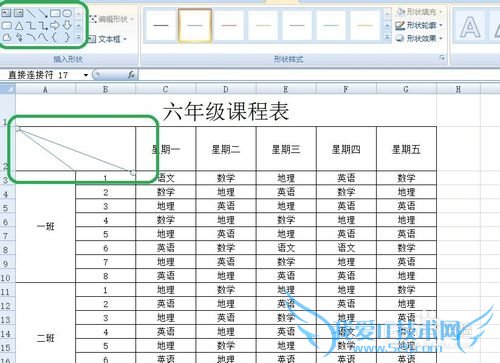Viewport: 500px width, 363px height.
Task: Pick the arc shape
Action: click(x=31, y=37)
